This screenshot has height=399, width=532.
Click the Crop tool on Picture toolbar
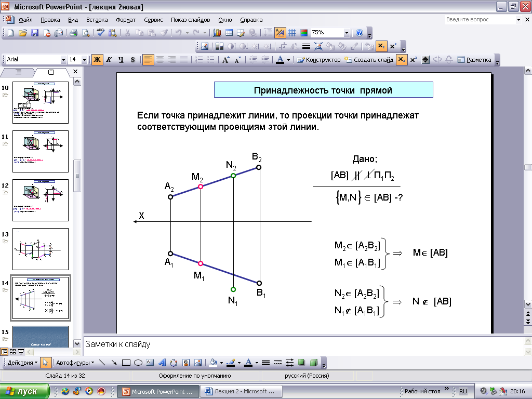282,46
